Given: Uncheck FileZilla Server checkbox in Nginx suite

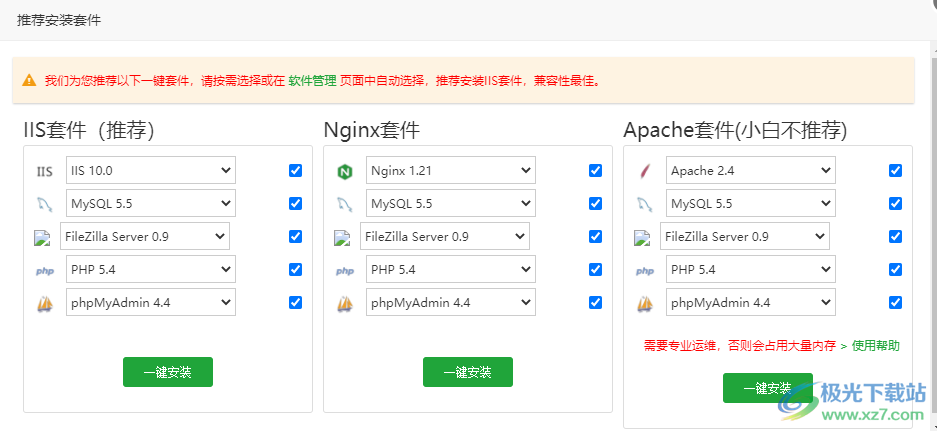Looking at the screenshot, I should (x=595, y=236).
